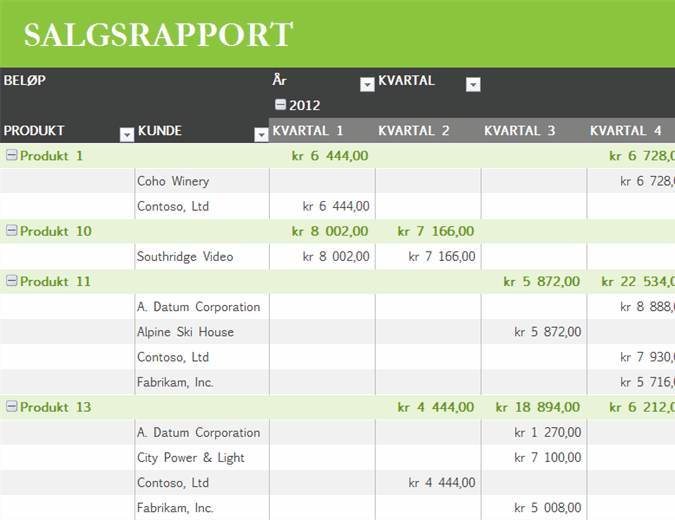Collapse the Produkt 10 group
Image resolution: width=675 pixels, height=520 pixels.
[12, 231]
